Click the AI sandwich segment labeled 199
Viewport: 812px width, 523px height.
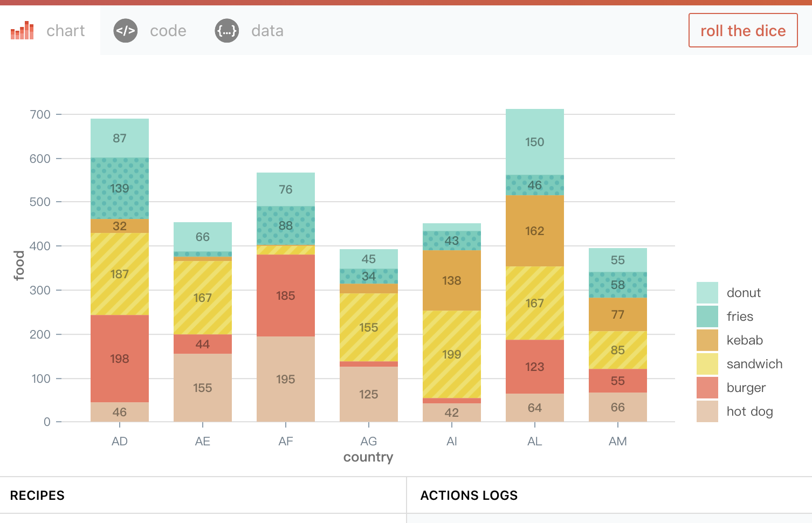pyautogui.click(x=452, y=354)
